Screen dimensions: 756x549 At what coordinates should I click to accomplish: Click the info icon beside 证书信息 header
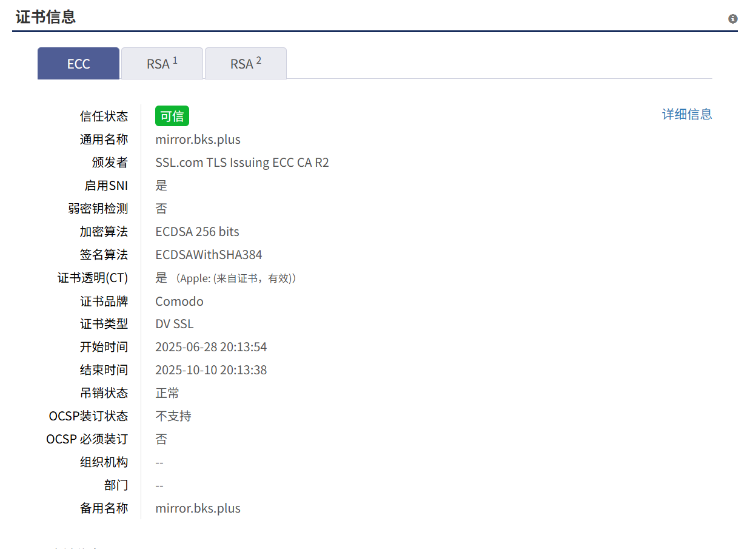pos(732,19)
